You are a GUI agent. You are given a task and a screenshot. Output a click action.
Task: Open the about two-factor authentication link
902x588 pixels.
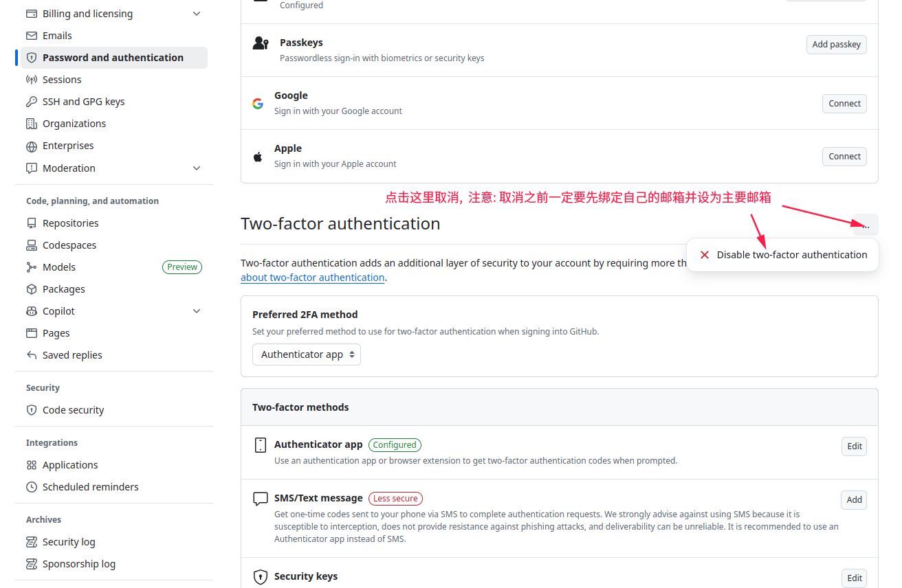coord(312,277)
